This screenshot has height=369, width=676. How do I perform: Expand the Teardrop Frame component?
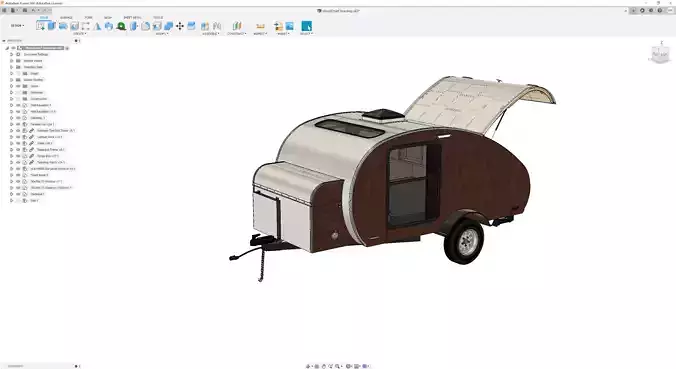point(12,150)
